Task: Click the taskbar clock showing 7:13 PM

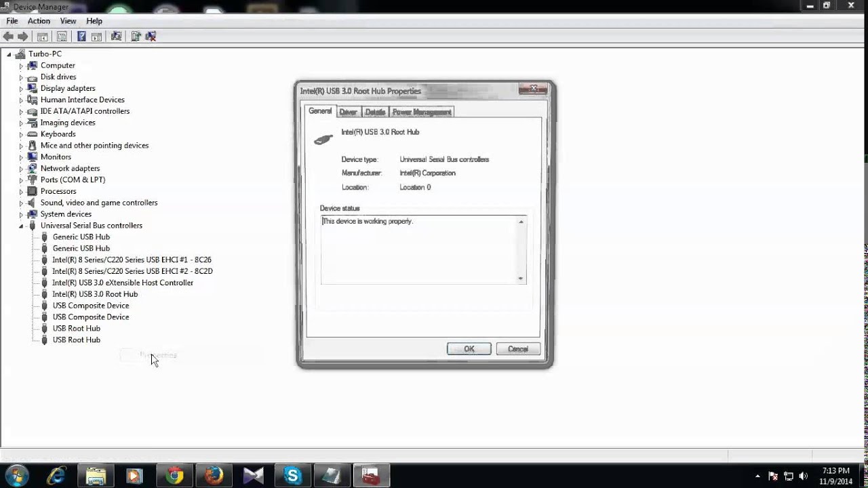Action: [x=835, y=476]
